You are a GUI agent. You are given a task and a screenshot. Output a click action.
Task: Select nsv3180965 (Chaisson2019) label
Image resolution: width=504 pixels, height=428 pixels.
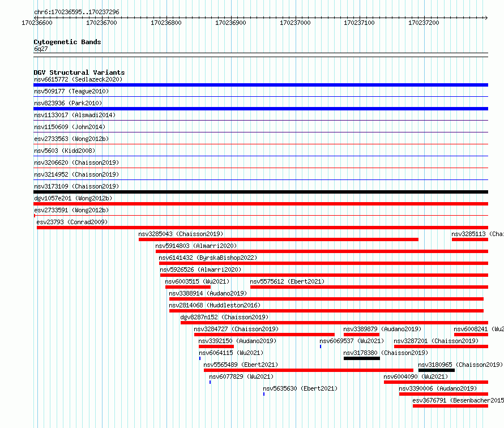tap(460, 365)
